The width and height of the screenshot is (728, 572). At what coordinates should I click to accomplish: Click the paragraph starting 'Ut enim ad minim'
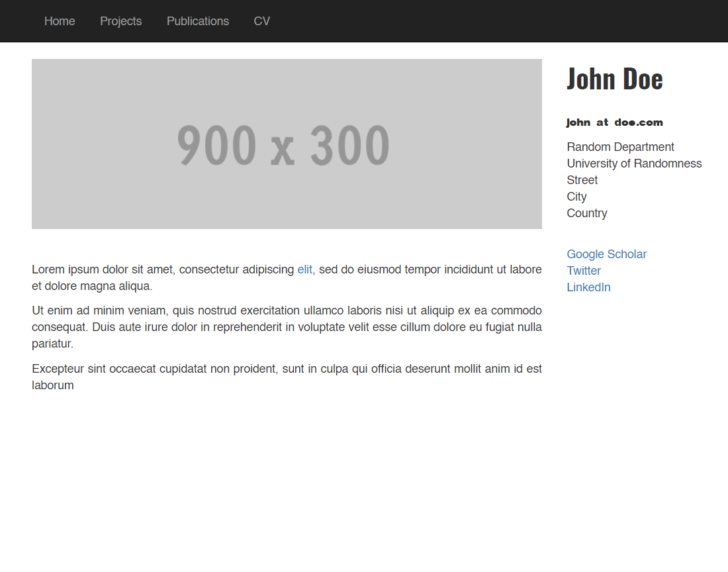click(x=287, y=327)
